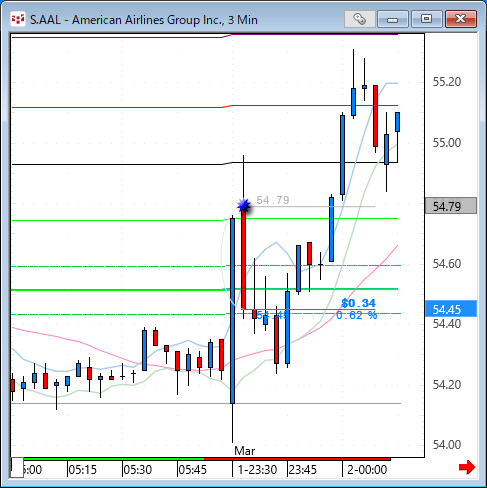
Task: Click the 54.00 price axis value
Action: (447, 445)
